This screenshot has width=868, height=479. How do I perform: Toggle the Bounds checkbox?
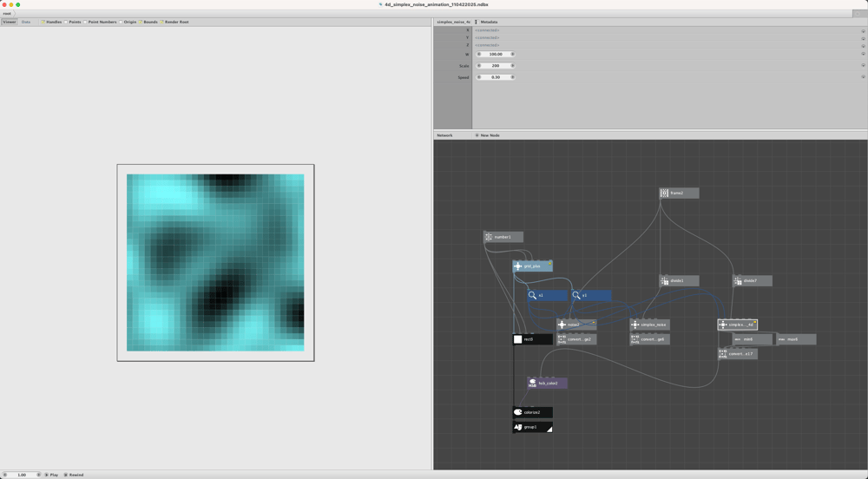[141, 22]
